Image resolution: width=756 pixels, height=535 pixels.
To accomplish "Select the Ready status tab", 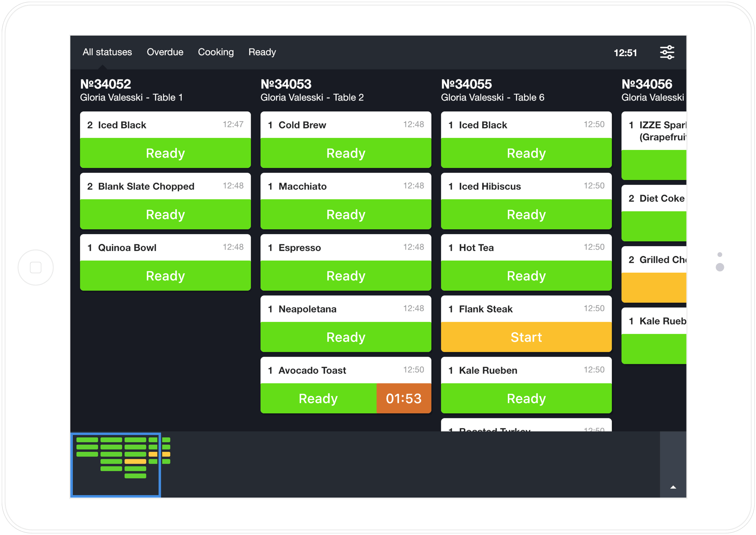I will click(x=262, y=52).
